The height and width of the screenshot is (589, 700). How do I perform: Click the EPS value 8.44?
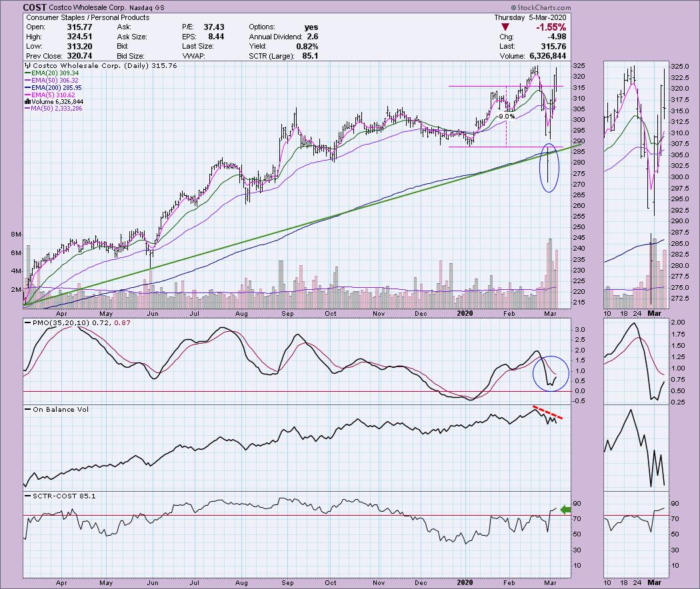tap(216, 37)
